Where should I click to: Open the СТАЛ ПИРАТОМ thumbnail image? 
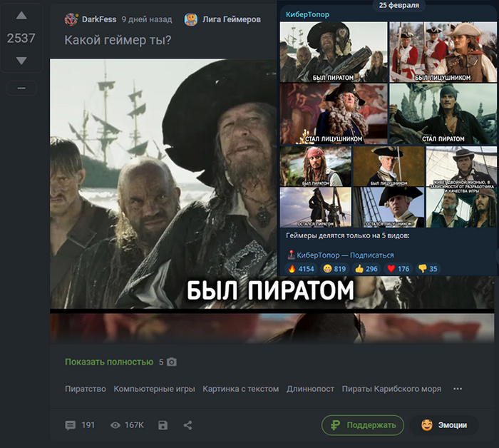(443, 113)
